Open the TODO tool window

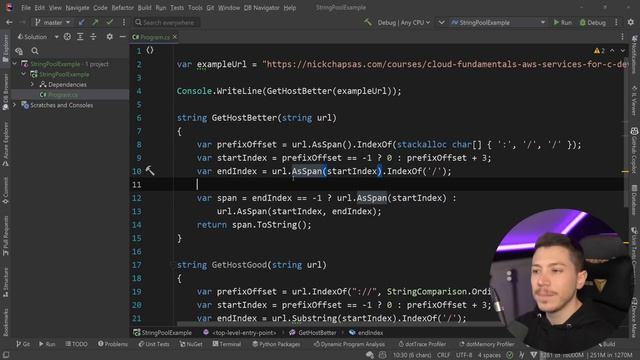[76, 344]
